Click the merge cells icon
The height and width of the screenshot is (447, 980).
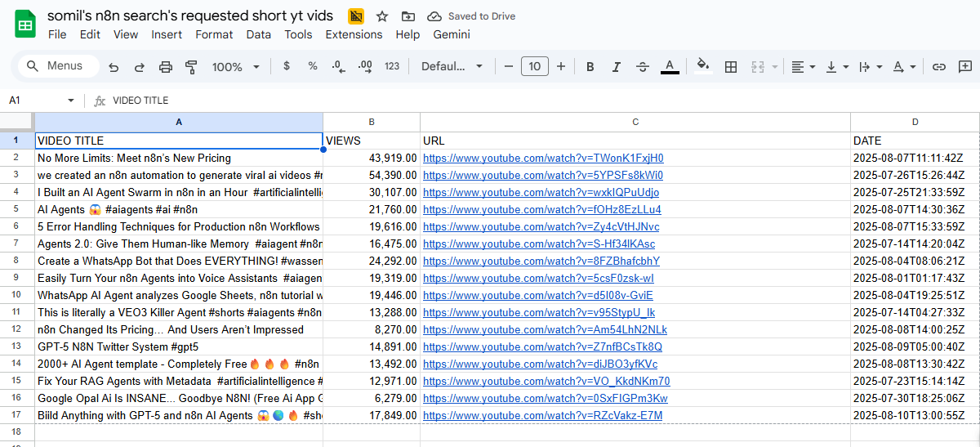[757, 67]
